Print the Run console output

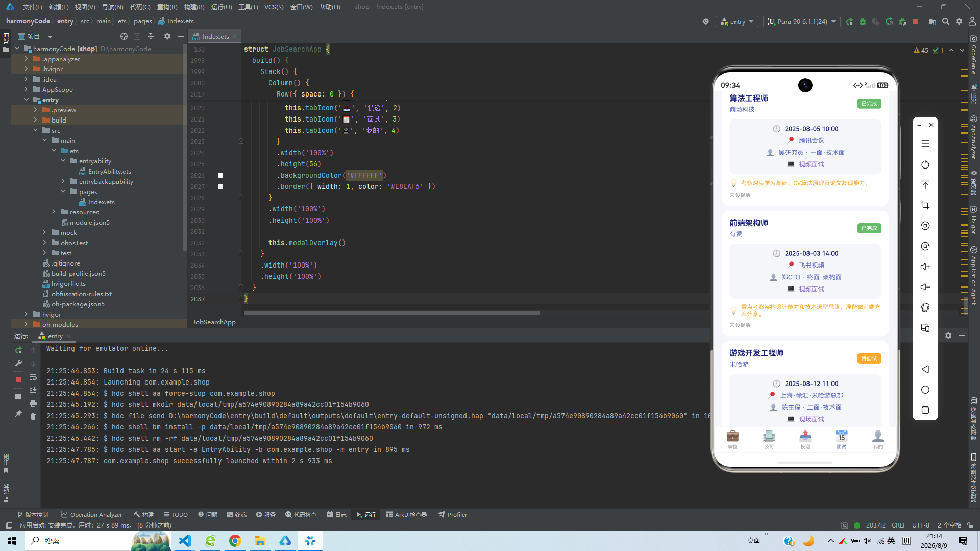coord(33,403)
